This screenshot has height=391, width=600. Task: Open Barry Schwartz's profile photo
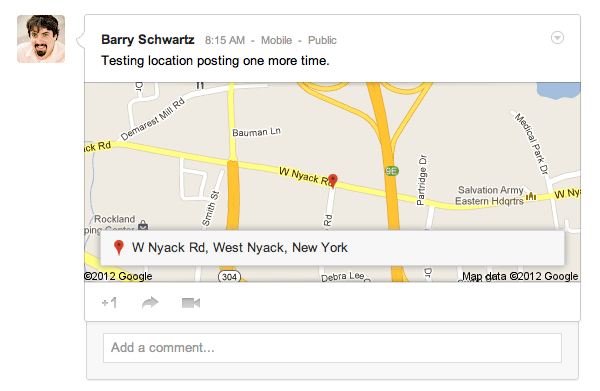click(41, 39)
